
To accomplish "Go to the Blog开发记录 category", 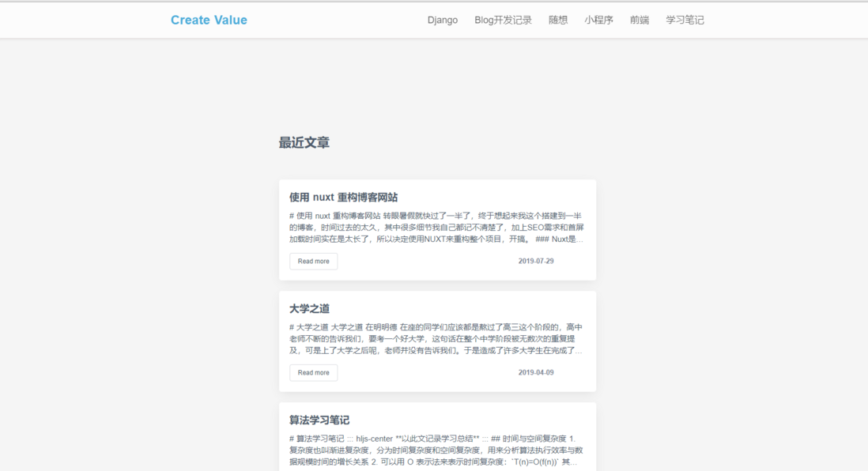I will click(503, 20).
